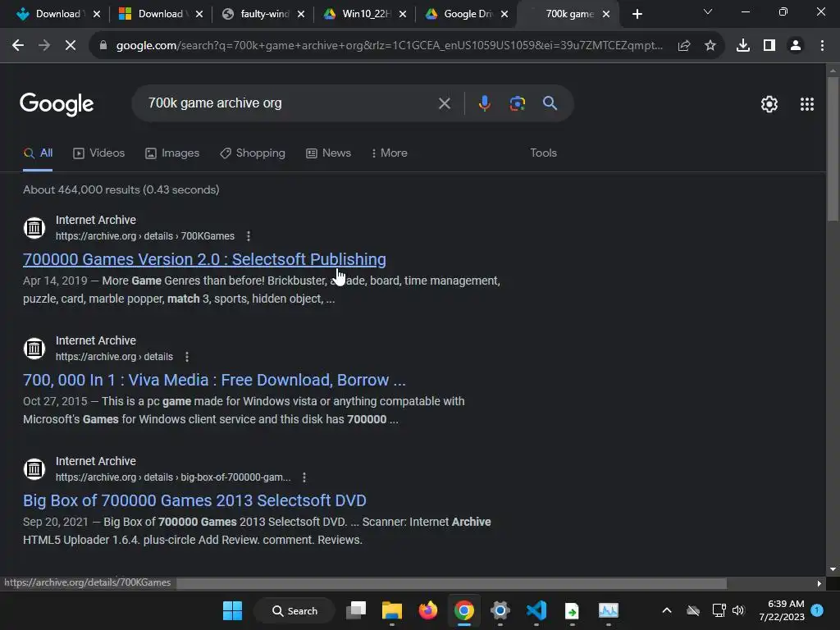Image resolution: width=840 pixels, height=630 pixels.
Task: Open the tab search dropdown
Action: pos(708,11)
